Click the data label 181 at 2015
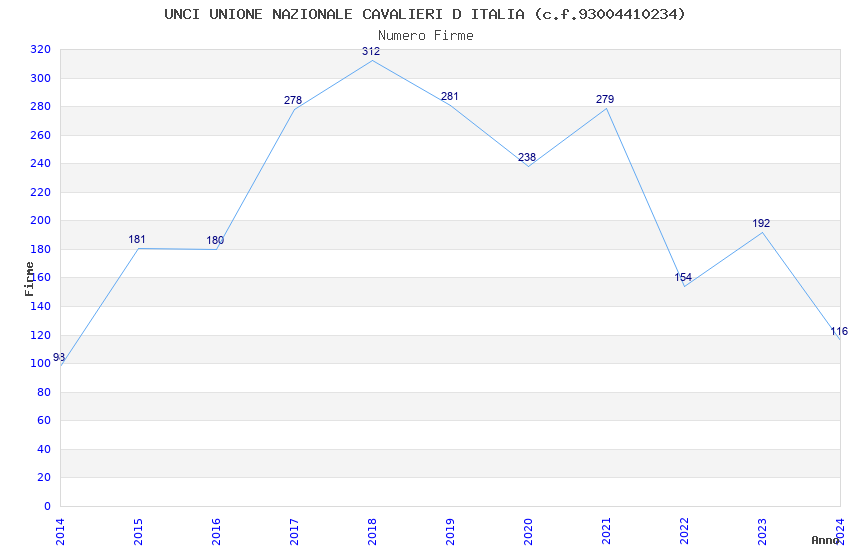The height and width of the screenshot is (550, 850). click(x=137, y=240)
